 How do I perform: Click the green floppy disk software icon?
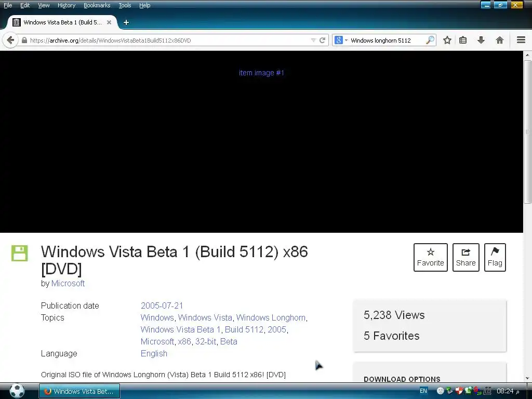(19, 253)
